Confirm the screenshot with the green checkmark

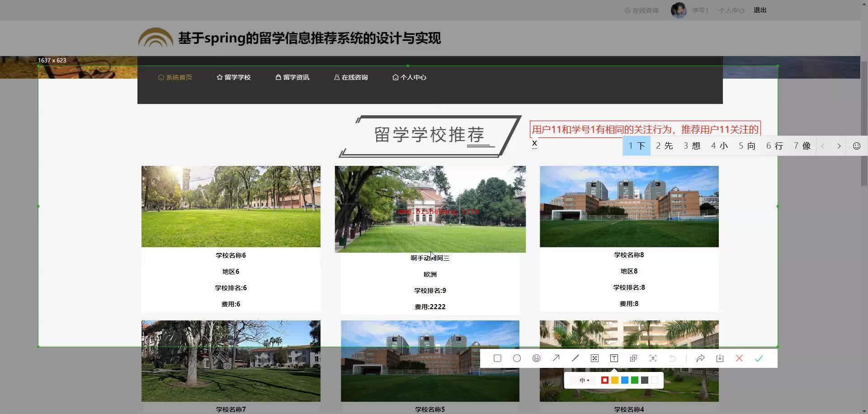759,358
